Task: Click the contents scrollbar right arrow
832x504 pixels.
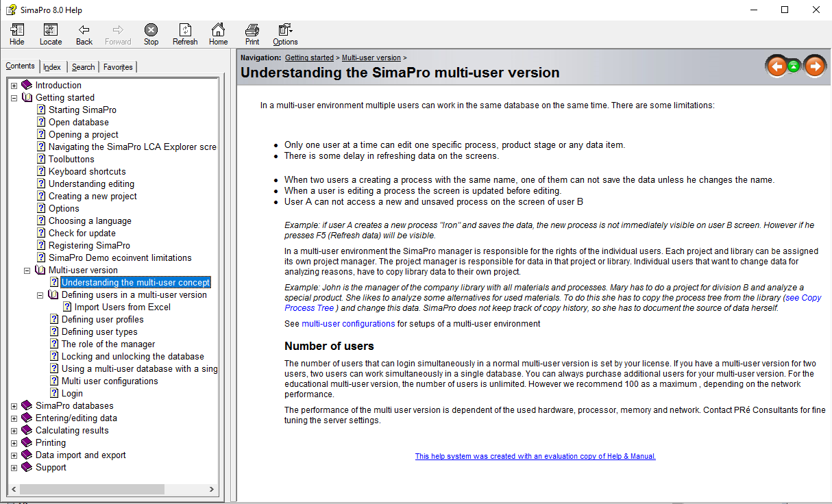Action: click(x=212, y=490)
